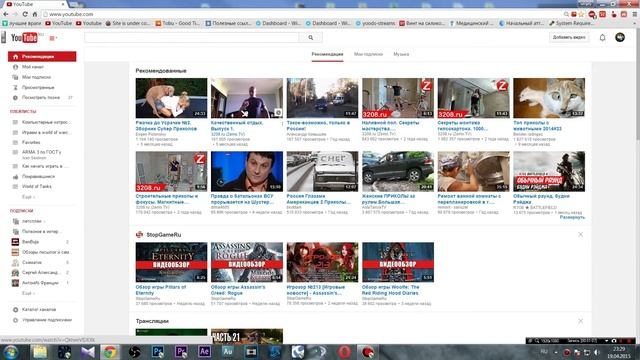Image resolution: width=640 pixels, height=360 pixels.
Task: Open the Управление подписками link
Action: pyautogui.click(x=47, y=320)
